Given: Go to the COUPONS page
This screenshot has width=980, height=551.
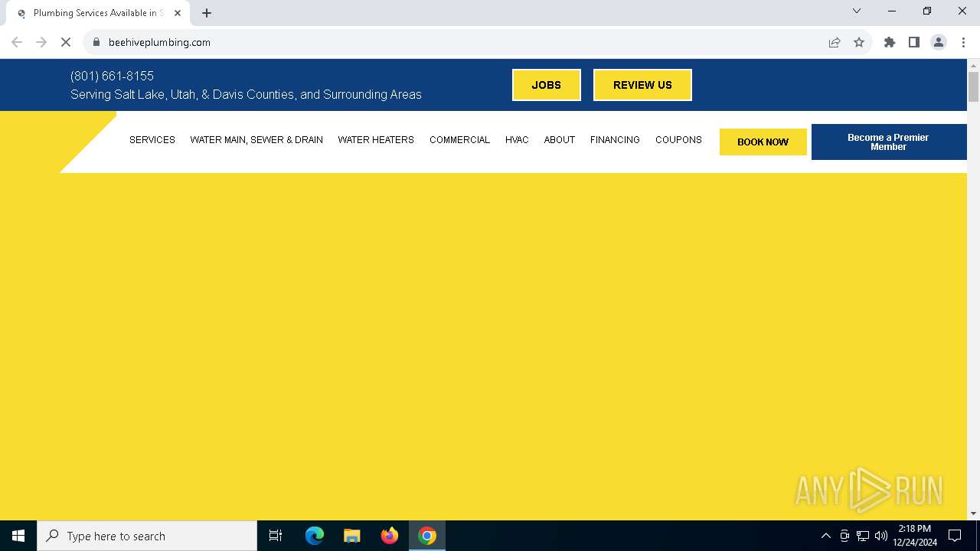Looking at the screenshot, I should [x=678, y=140].
